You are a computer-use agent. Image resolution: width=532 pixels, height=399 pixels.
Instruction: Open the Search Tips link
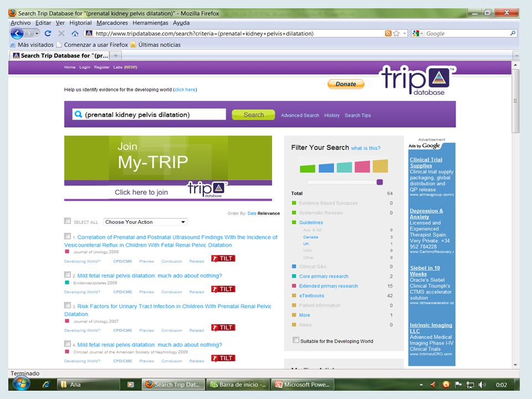(357, 115)
